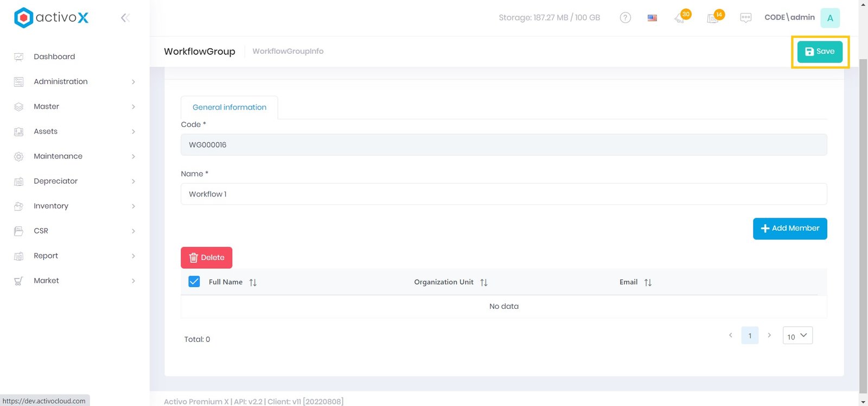Collapse the sidebar with double-chevron icon
868x406 pixels.
pos(125,18)
